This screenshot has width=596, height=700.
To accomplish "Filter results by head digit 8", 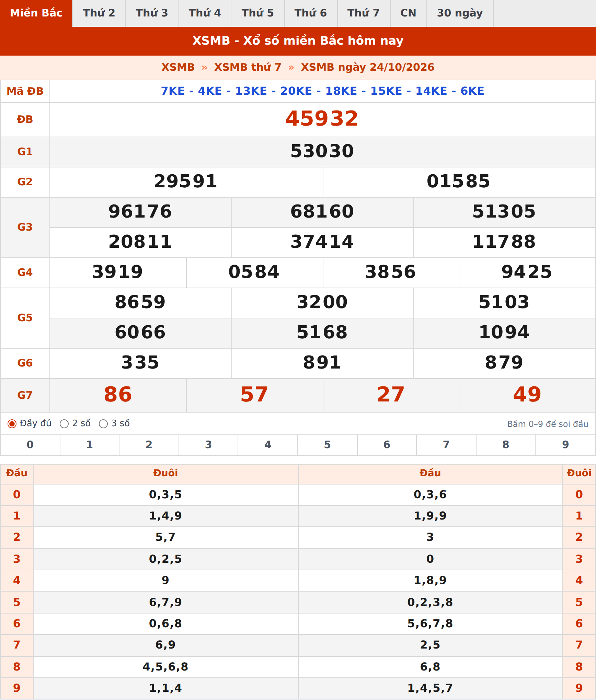I will click(x=506, y=445).
